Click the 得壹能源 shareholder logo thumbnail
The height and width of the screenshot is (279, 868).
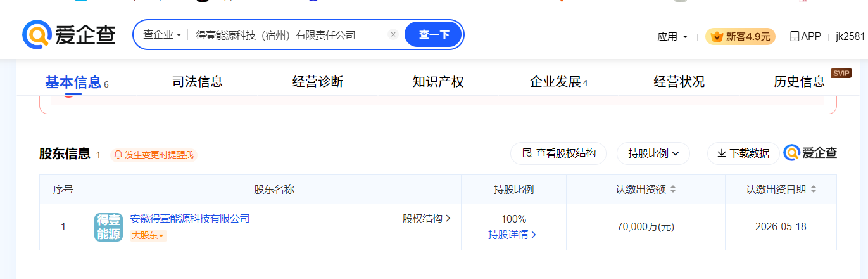pos(108,227)
